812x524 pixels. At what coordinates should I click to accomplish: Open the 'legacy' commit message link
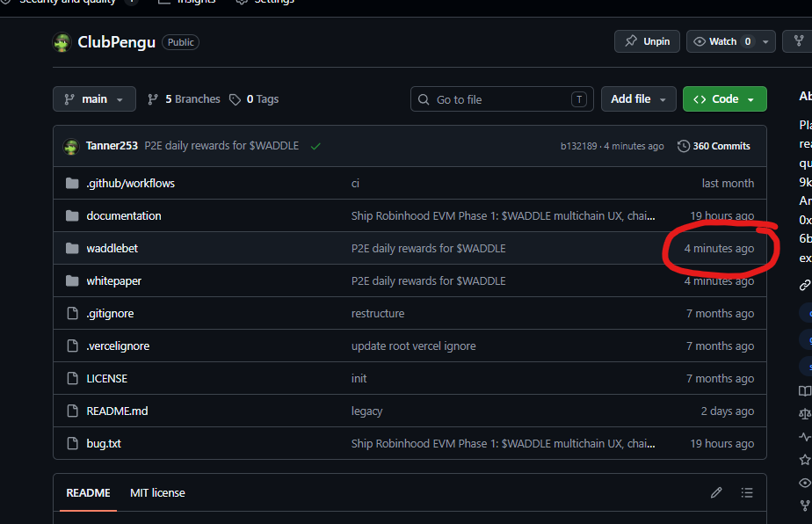pyautogui.click(x=366, y=411)
